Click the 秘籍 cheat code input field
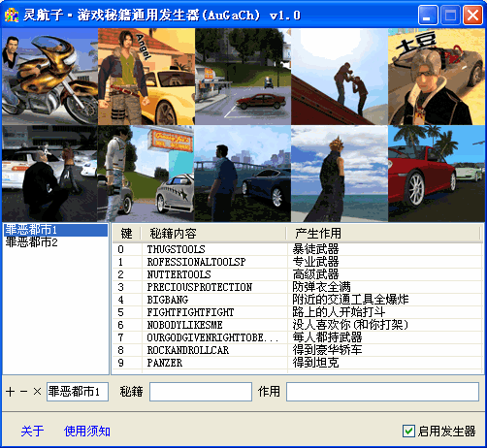Screen dimensions: 487x448 coord(201,392)
